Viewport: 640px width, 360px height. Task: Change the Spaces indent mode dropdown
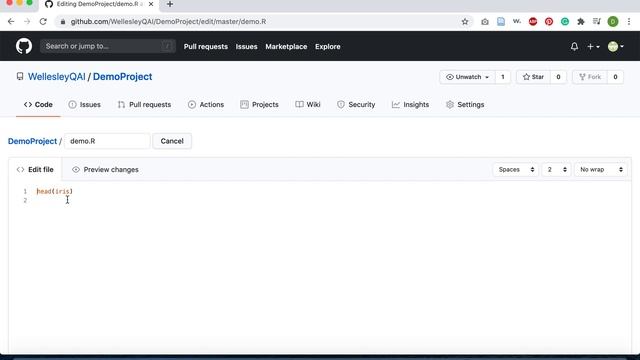tap(516, 169)
